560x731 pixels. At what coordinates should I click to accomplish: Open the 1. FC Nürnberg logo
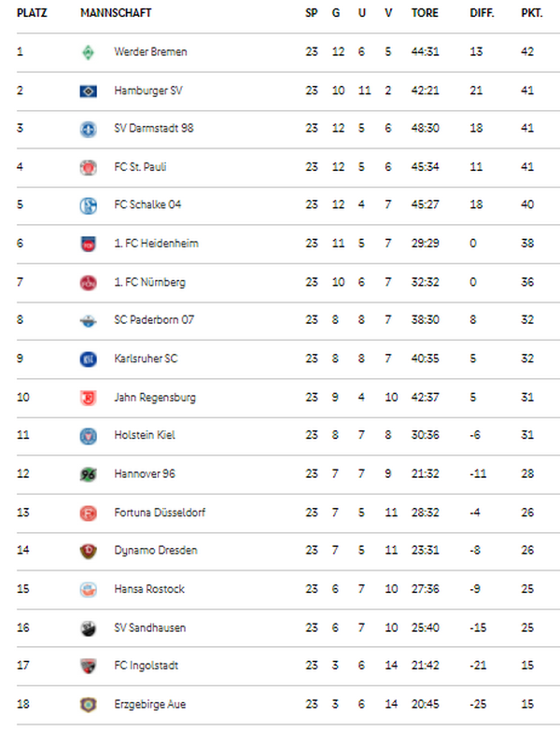pyautogui.click(x=88, y=283)
